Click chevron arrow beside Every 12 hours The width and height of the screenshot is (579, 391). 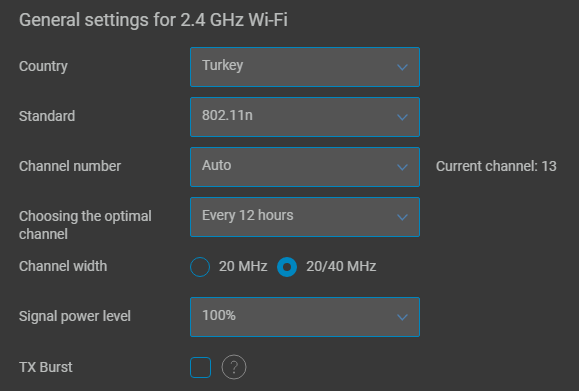[402, 217]
